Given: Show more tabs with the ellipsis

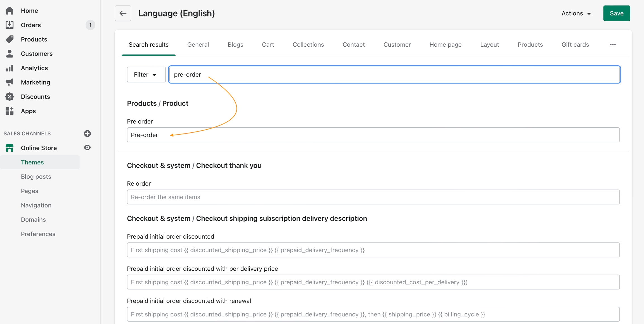Looking at the screenshot, I should tap(613, 45).
